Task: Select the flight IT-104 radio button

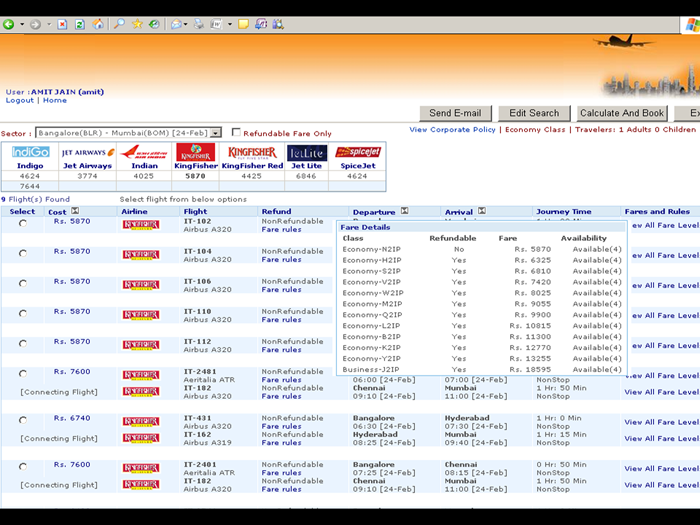Action: 23,253
